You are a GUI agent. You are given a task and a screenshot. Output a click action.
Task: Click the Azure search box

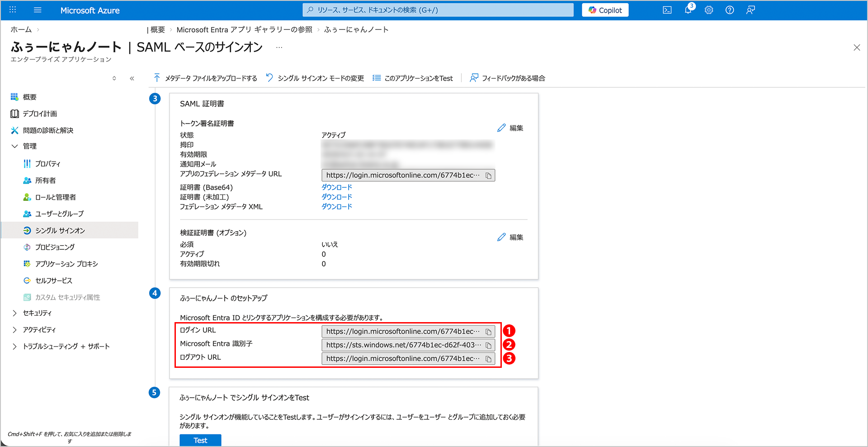[438, 10]
